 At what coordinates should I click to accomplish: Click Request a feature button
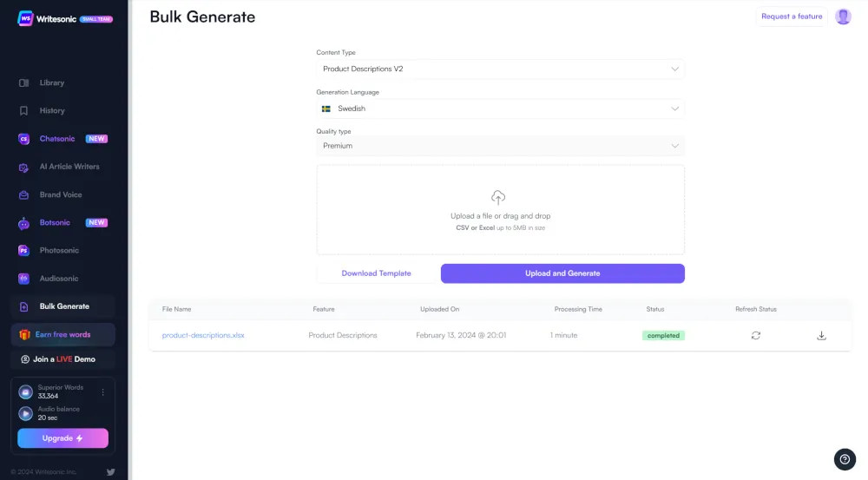[x=791, y=16]
